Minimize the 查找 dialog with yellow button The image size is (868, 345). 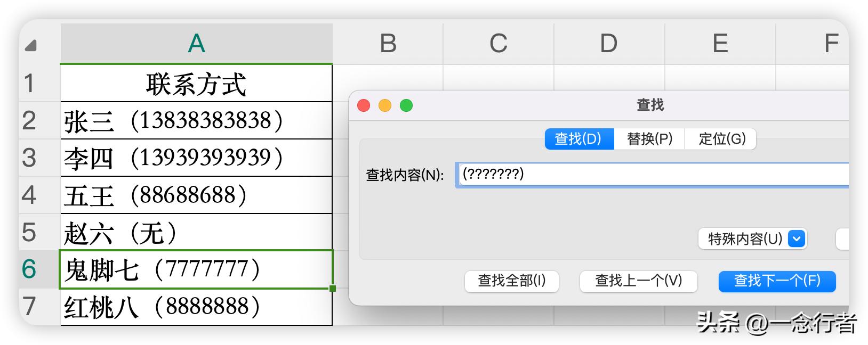385,105
